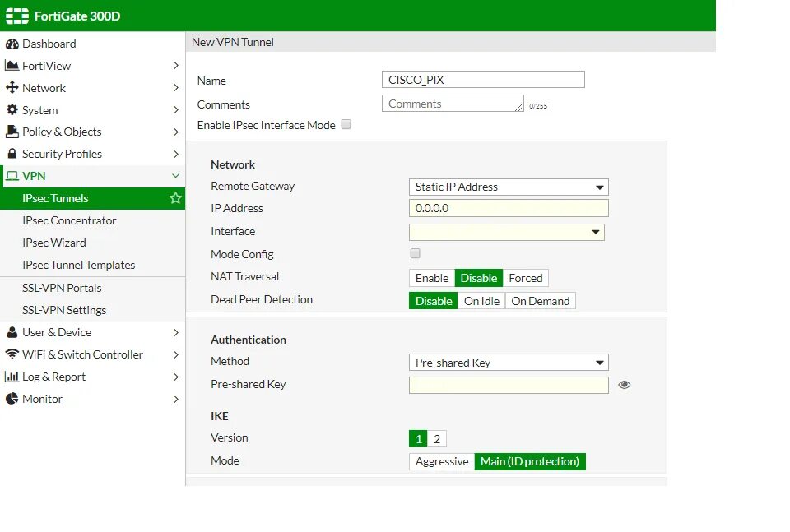
Task: Open SSL-VPN Settings page
Action: coord(93,310)
